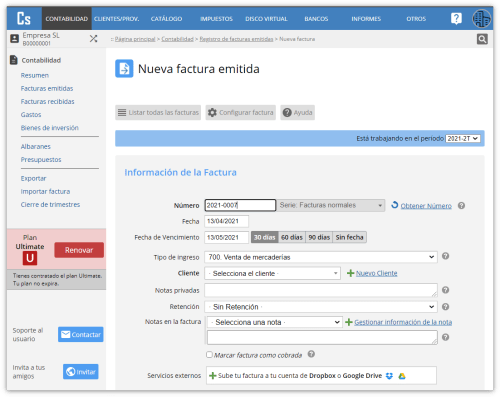The height and width of the screenshot is (397, 500).
Task: Open the Selecciona el cliente dropdown
Action: click(x=272, y=273)
